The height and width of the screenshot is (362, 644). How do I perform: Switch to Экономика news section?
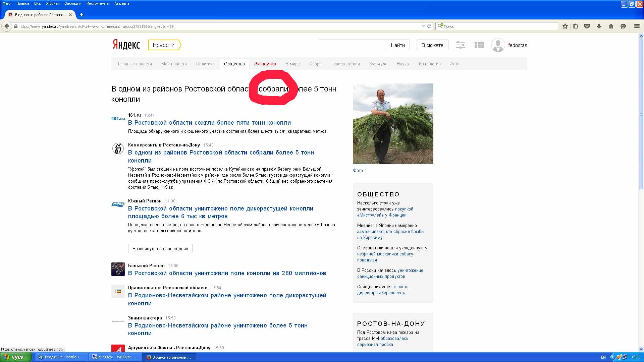[x=265, y=64]
